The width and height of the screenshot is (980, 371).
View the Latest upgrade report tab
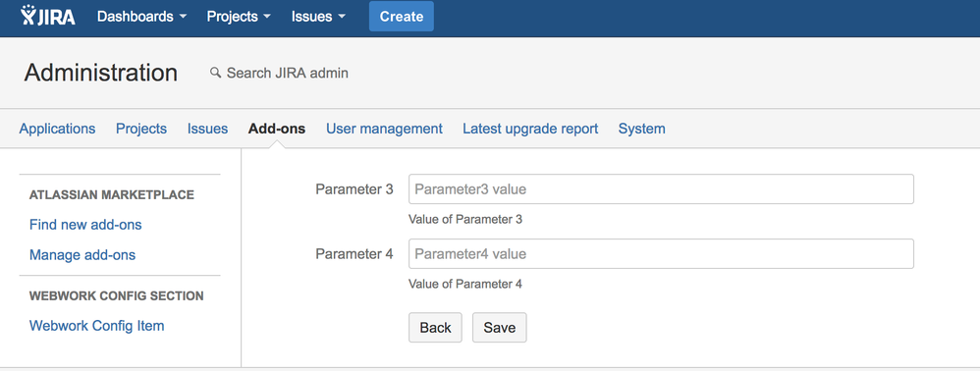click(x=530, y=129)
